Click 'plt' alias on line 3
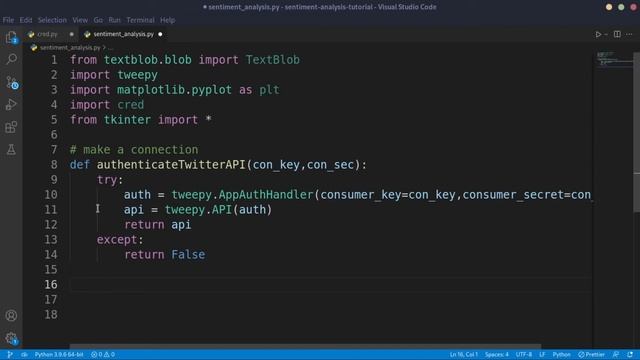Image resolution: width=640 pixels, height=360 pixels. (x=269, y=90)
